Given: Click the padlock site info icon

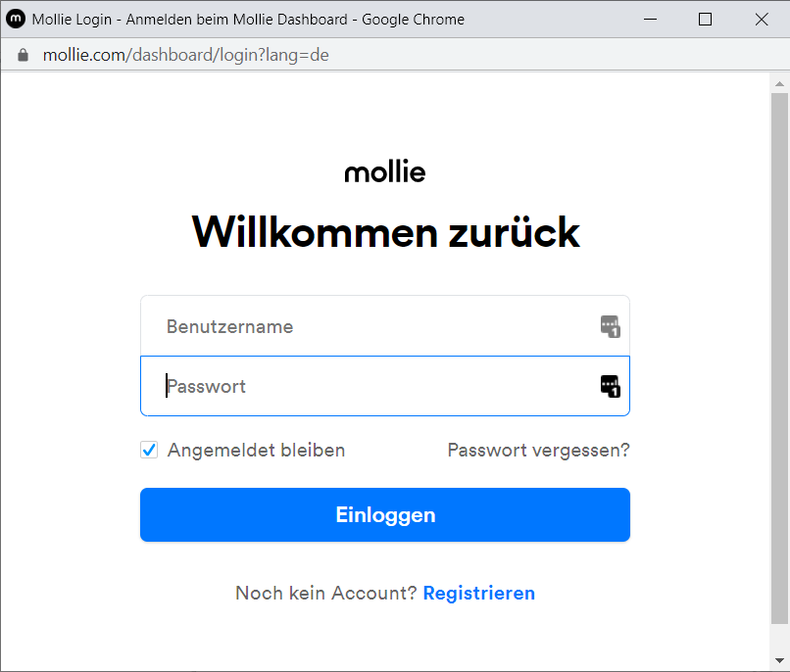Looking at the screenshot, I should pos(24,55).
